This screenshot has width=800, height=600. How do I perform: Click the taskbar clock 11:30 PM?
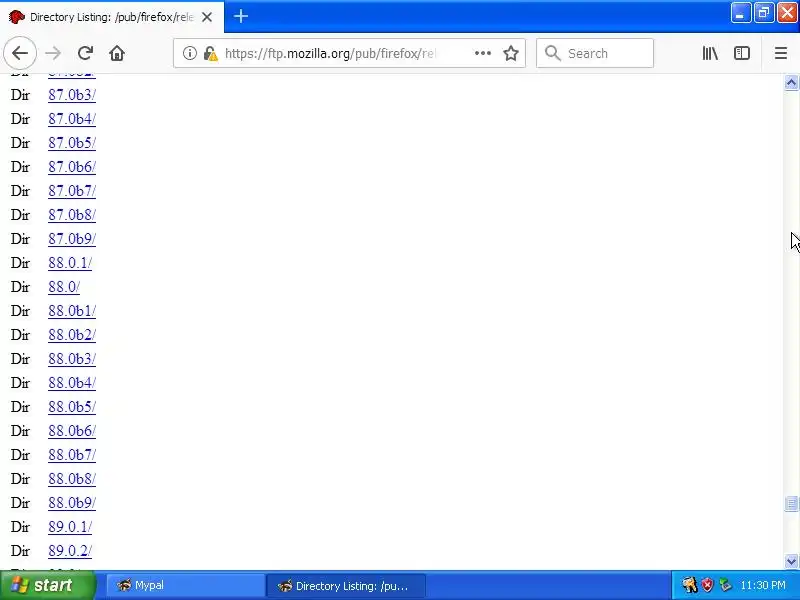point(763,585)
